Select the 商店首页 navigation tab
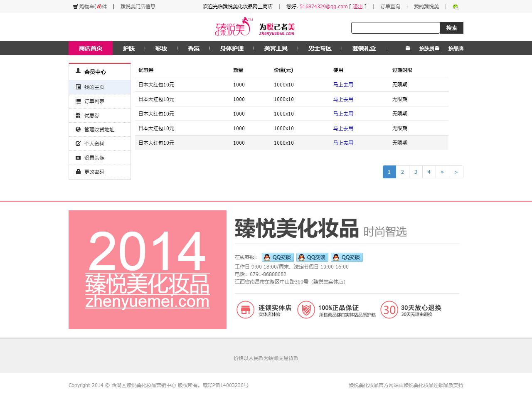 (x=91, y=48)
